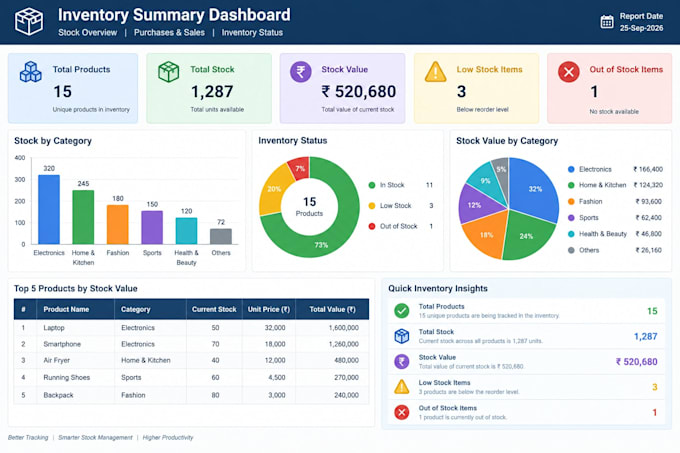This screenshot has width=680, height=453.
Task: Click Sports legend purple dot
Action: (571, 218)
